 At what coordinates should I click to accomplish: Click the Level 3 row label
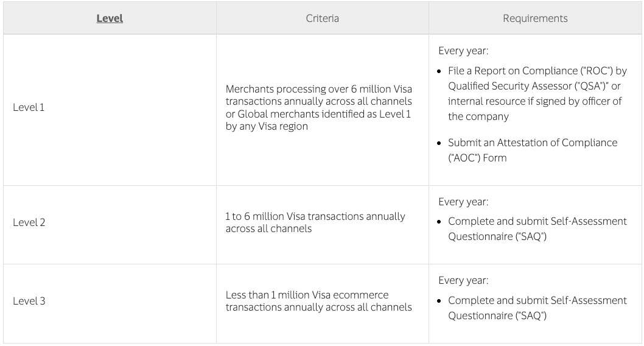[29, 301]
